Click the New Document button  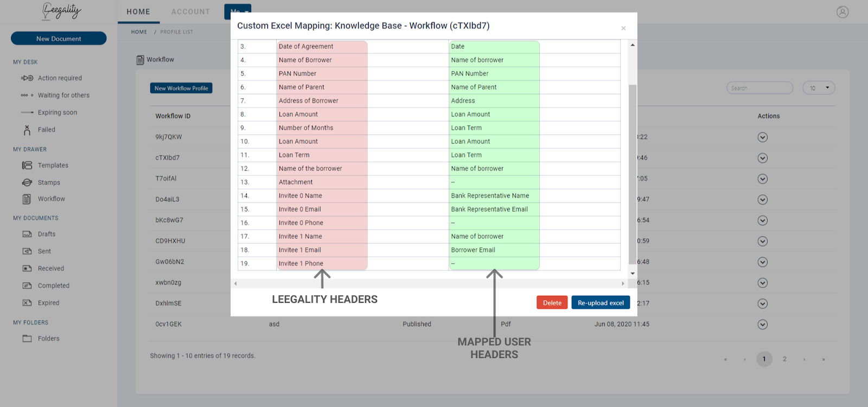(x=59, y=39)
